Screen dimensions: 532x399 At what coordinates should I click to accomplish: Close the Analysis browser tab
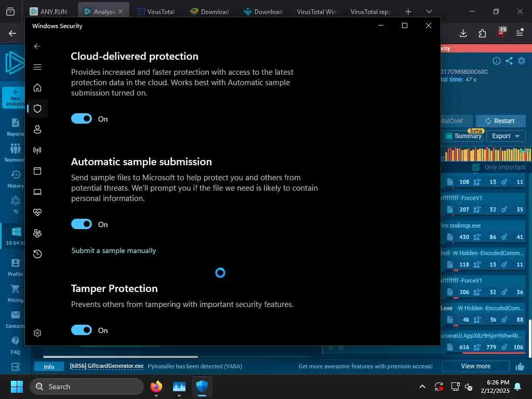coord(121,11)
